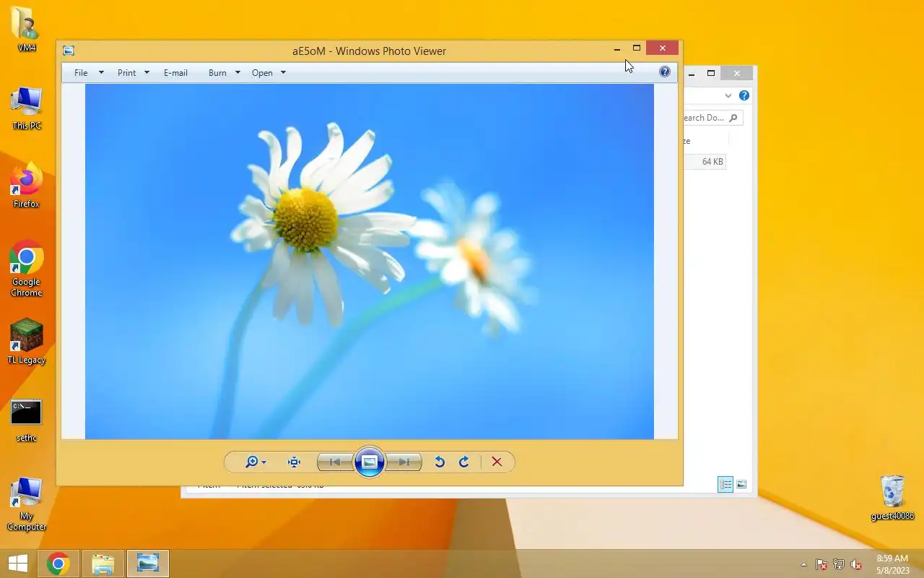Open the Print menu in Photo Viewer
This screenshot has width=924, height=578.
(127, 73)
